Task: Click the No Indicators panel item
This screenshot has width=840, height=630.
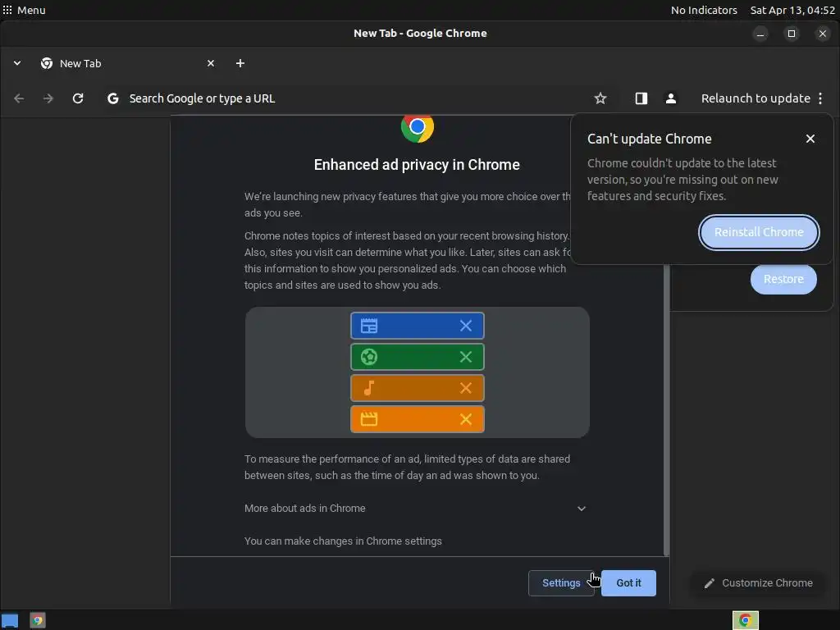Action: tap(704, 10)
